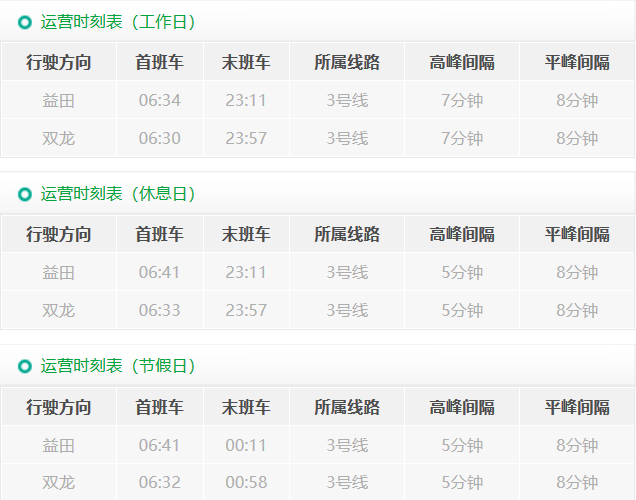Select the 06:30 first train time
This screenshot has width=636, height=500.
(x=160, y=138)
